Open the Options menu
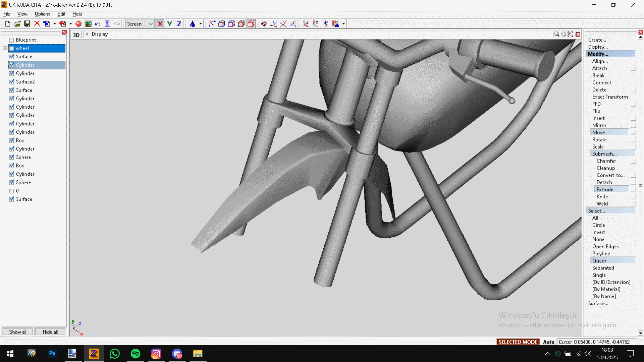Viewport: 644px width, 362px height. [42, 14]
